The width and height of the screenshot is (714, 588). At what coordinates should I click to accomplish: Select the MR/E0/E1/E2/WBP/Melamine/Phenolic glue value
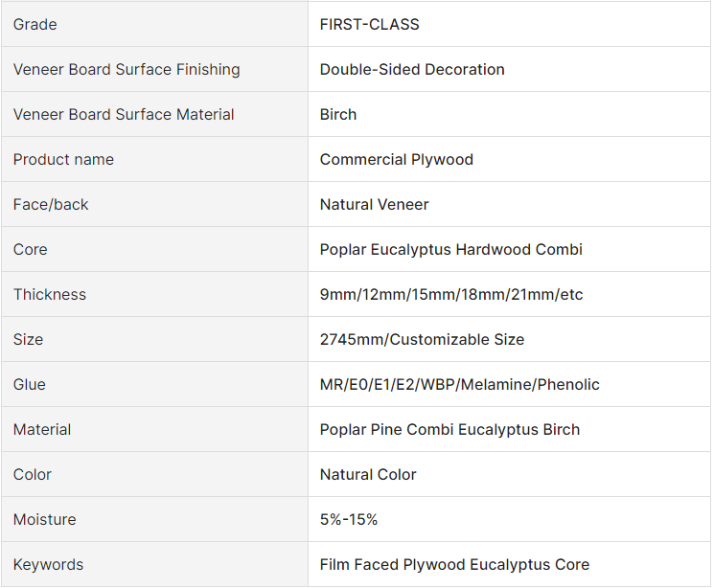[x=460, y=385]
